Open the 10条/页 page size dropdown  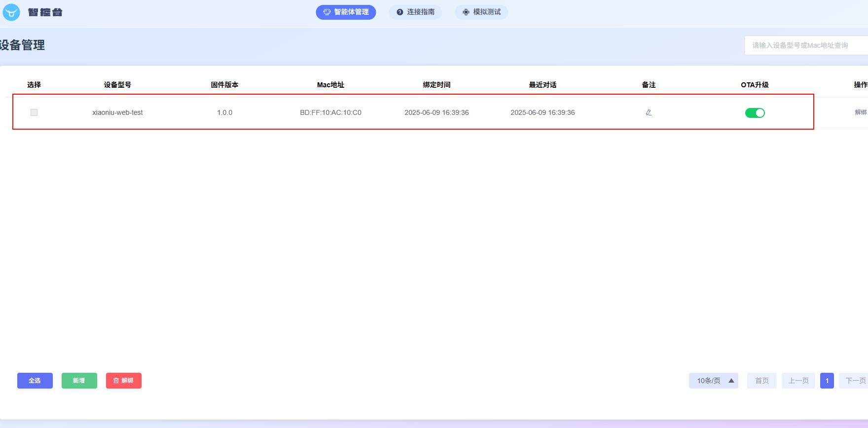(713, 381)
